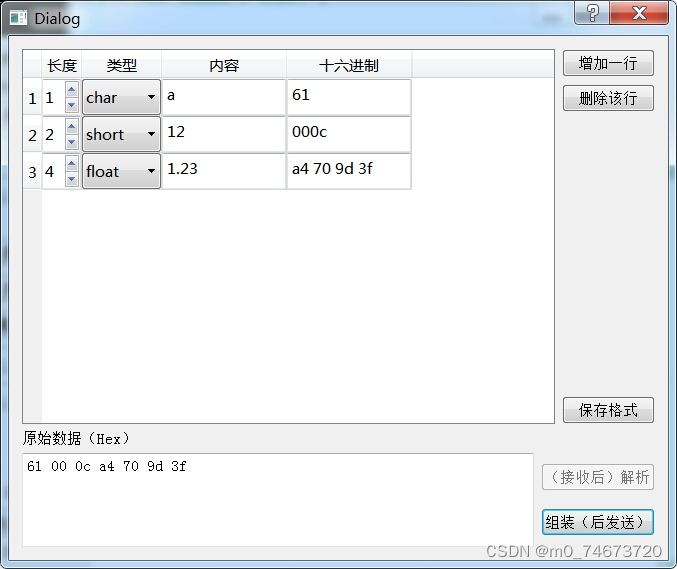The width and height of the screenshot is (677, 569).
Task: Click the （接收后）解析 button
Action: (x=598, y=477)
